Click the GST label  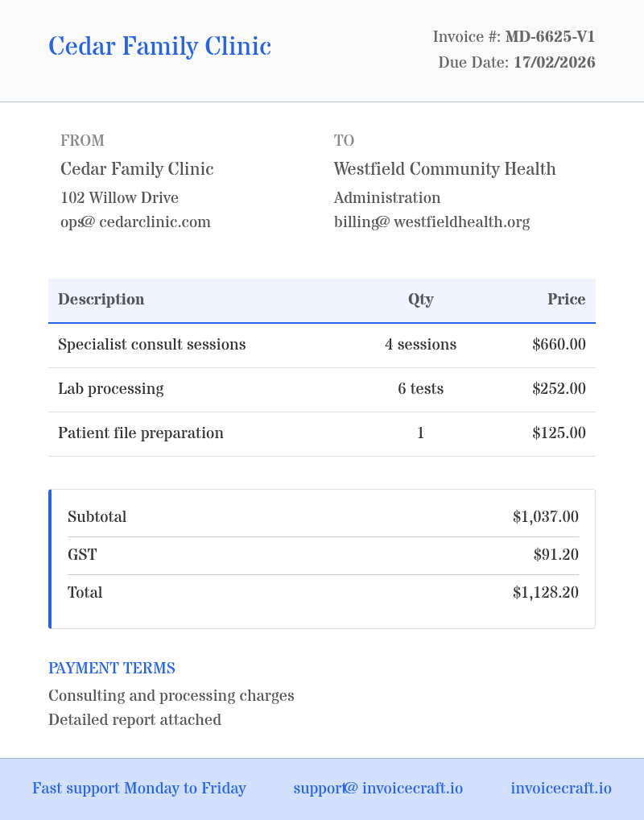click(83, 555)
